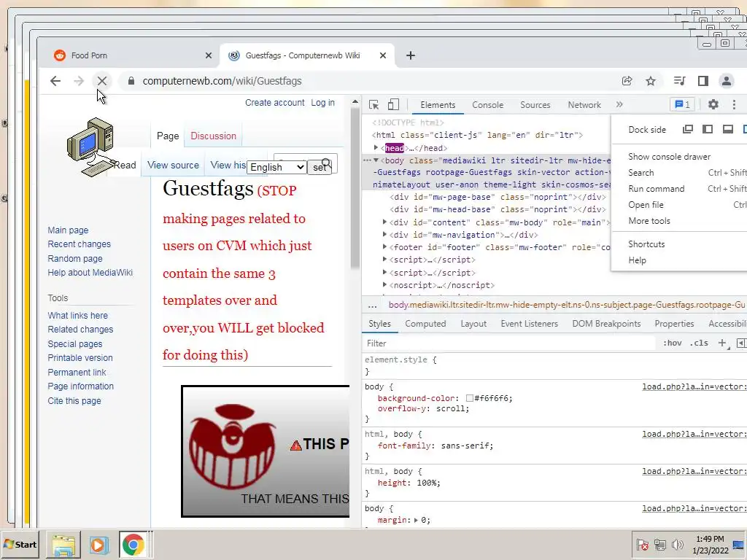Click the #f6f6f6 background color swatch
The image size is (747, 560).
469,398
